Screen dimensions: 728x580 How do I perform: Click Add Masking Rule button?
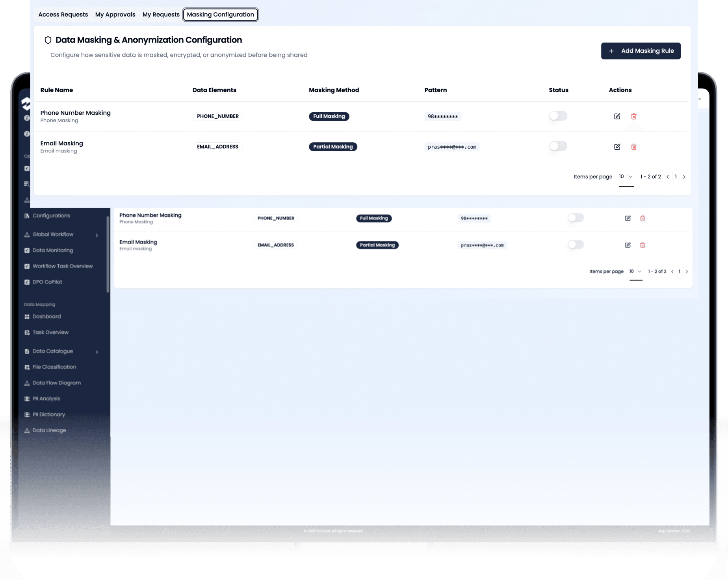tap(641, 51)
